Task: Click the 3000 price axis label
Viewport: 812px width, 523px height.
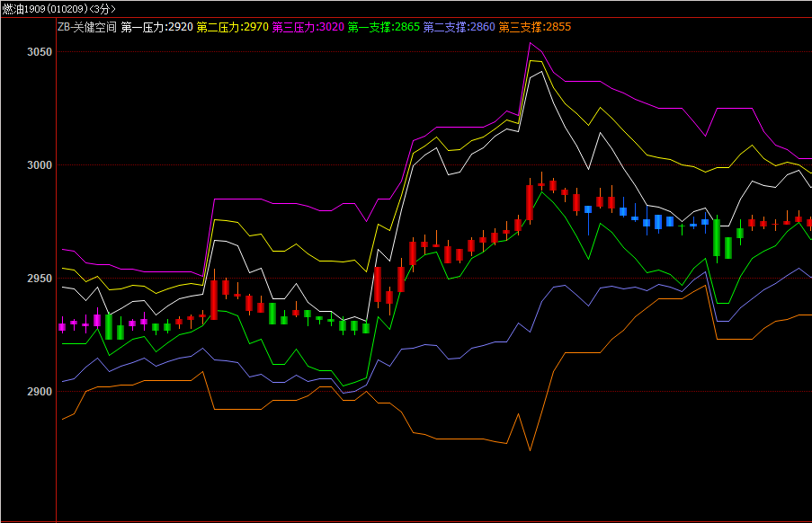Action: click(x=40, y=165)
